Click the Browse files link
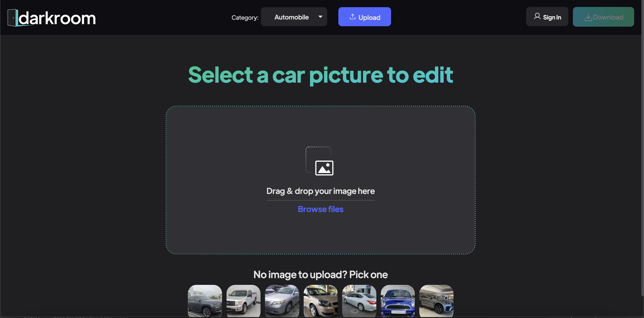This screenshot has height=318, width=644. [320, 208]
